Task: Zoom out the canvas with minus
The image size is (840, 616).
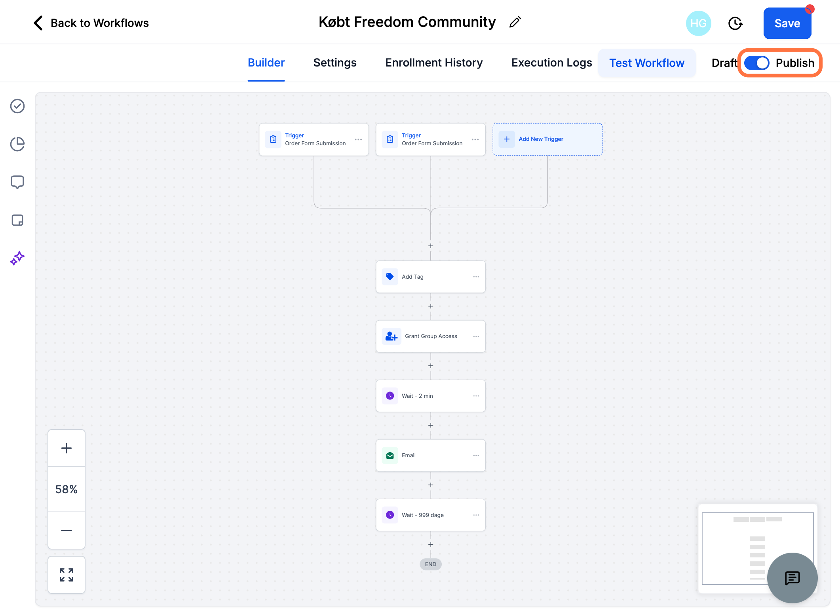Action: click(67, 530)
